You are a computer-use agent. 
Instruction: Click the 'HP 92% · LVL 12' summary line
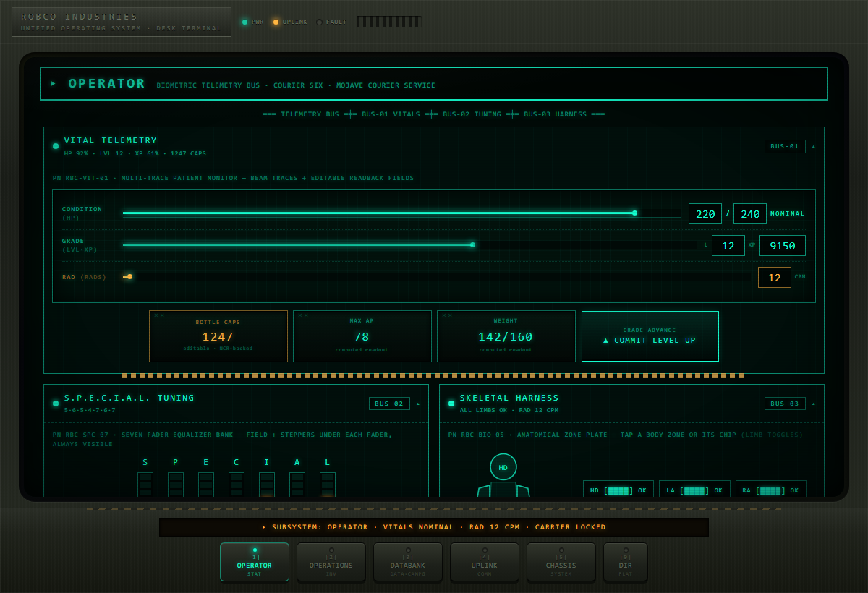point(135,153)
